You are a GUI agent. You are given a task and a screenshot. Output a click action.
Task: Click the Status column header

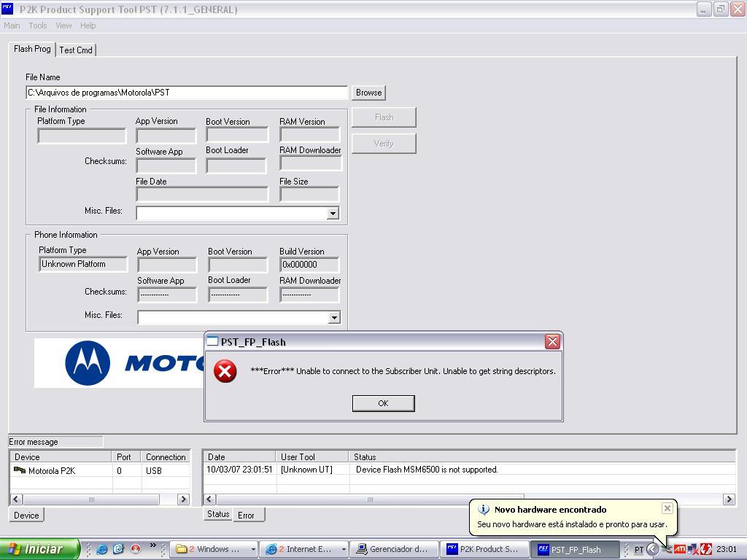(542, 457)
